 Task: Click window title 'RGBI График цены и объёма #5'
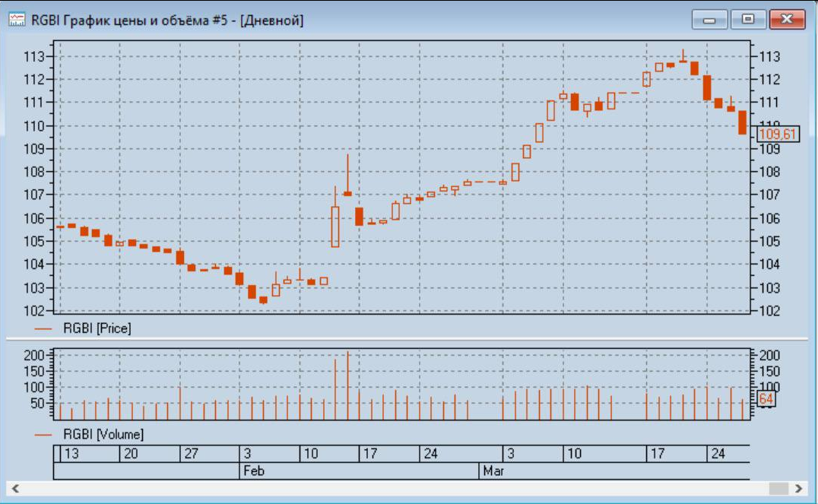(129, 21)
